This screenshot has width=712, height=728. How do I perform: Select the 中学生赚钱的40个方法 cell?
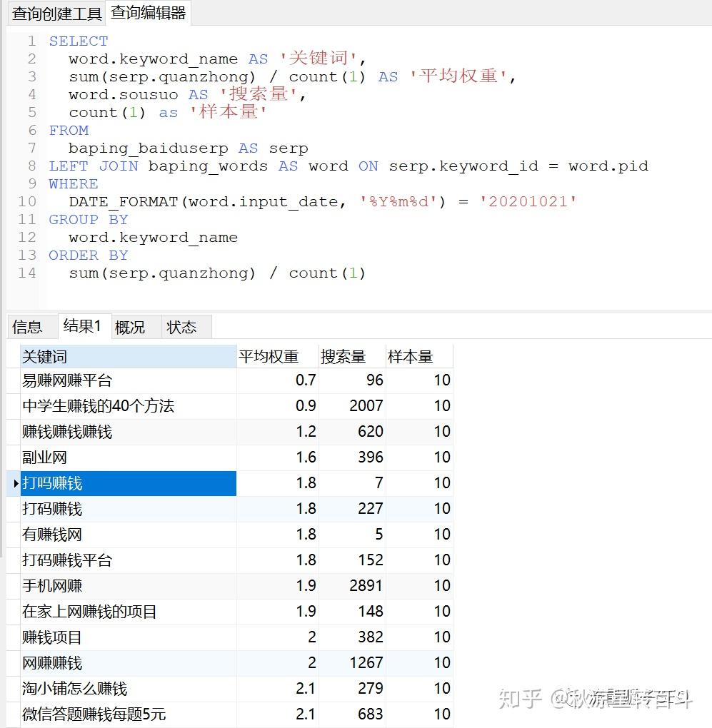click(128, 406)
